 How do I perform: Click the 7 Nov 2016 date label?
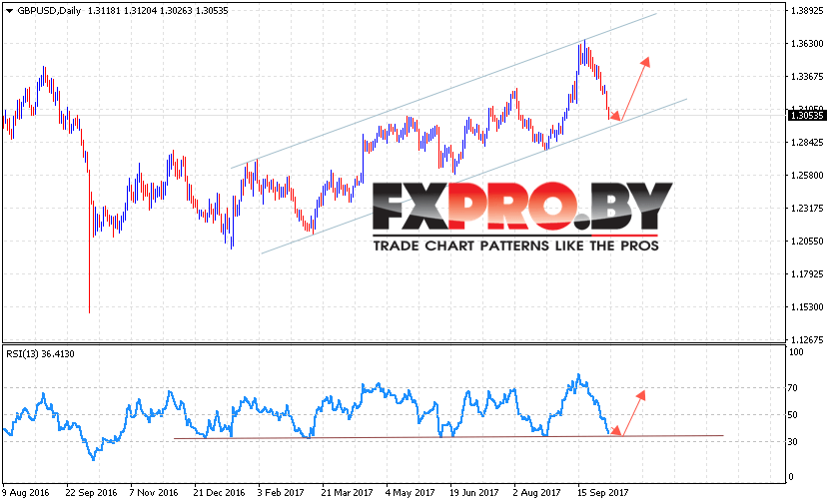click(x=154, y=492)
